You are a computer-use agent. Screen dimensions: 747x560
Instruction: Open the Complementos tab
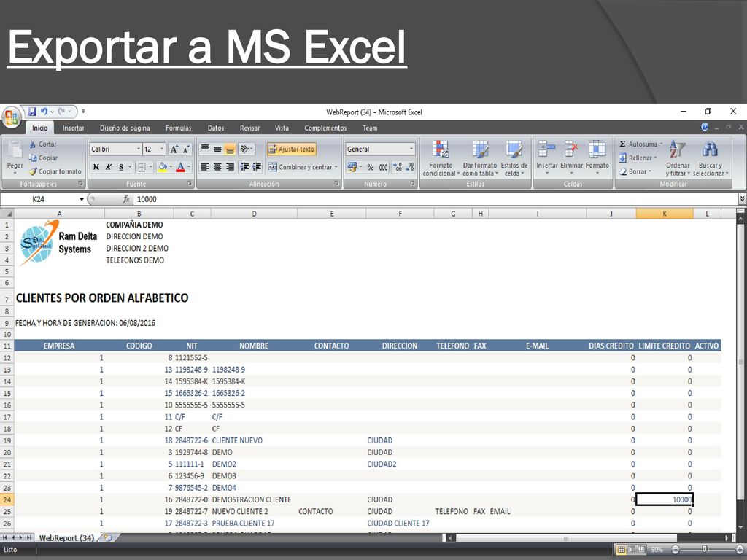coord(325,128)
